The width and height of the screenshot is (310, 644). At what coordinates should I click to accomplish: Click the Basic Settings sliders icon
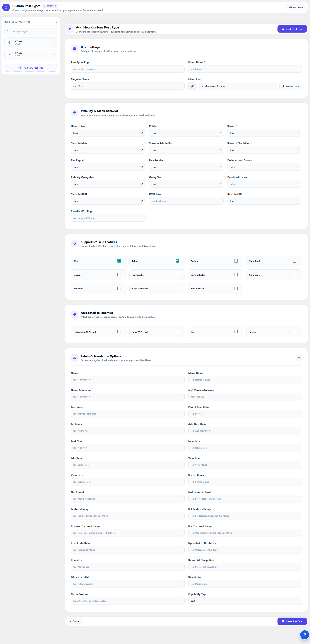click(x=74, y=49)
